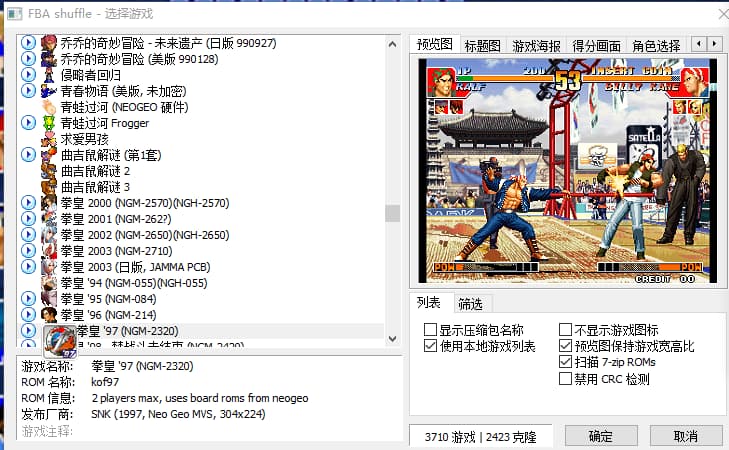Viewport: 729px width, 450px height.
Task: Expand 曲吉鼠解谜 (第1套) tree node
Action: click(28, 155)
